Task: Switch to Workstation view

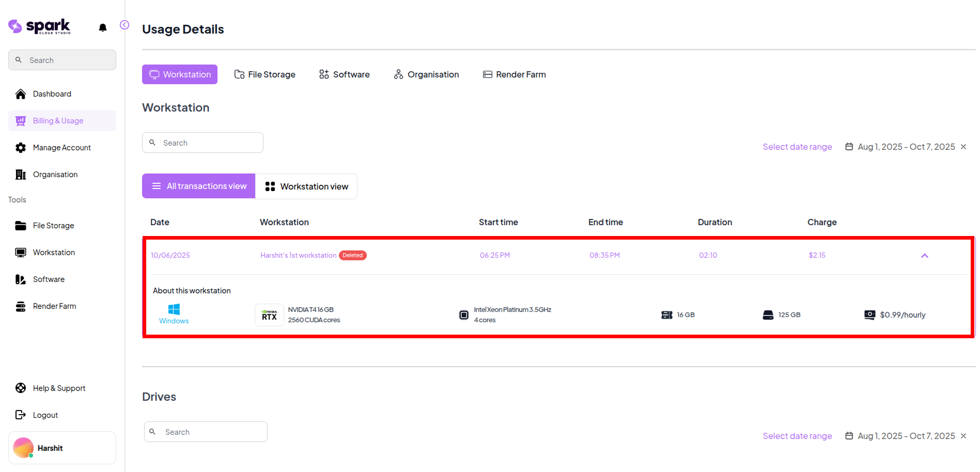Action: pyautogui.click(x=306, y=186)
